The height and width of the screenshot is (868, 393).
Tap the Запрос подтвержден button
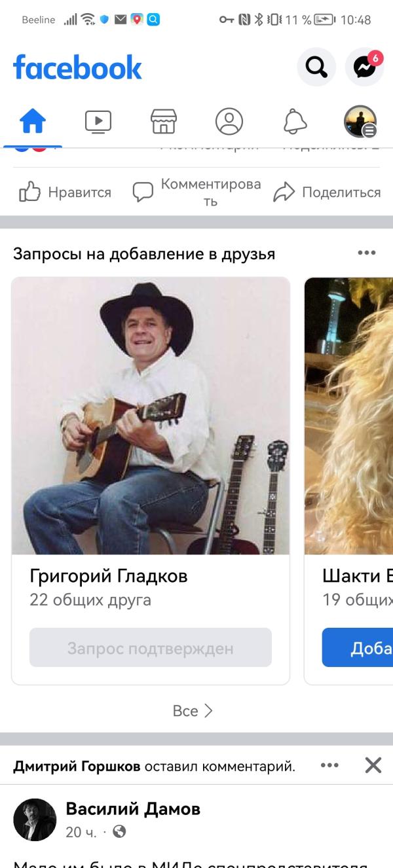tap(151, 647)
